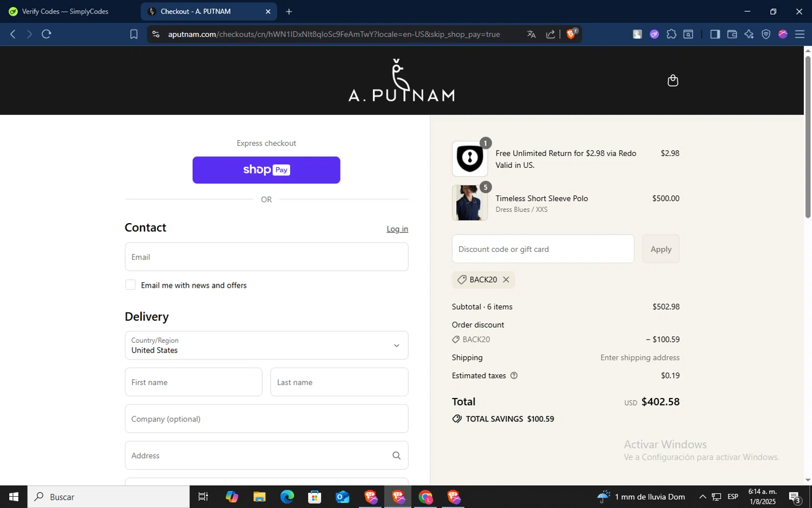
Task: Show hidden system tray icons chevron
Action: (x=702, y=497)
